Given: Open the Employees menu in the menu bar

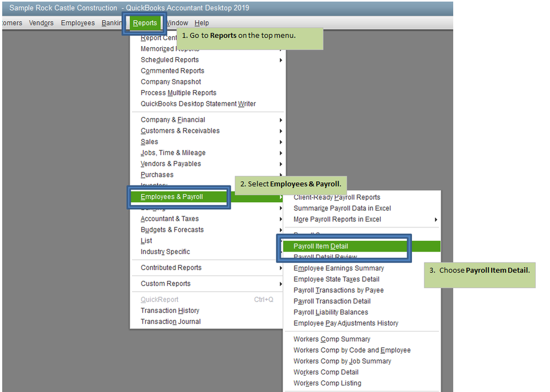Looking at the screenshot, I should [78, 23].
